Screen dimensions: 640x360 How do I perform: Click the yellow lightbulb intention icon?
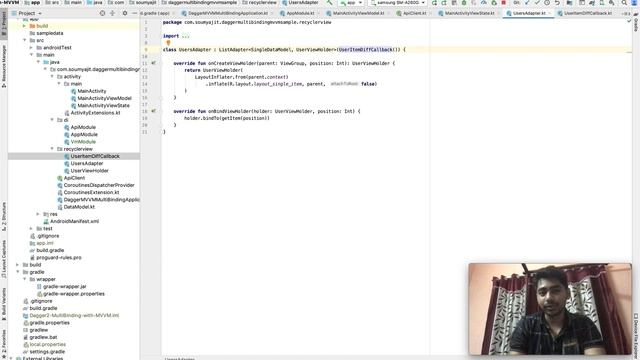168,42
